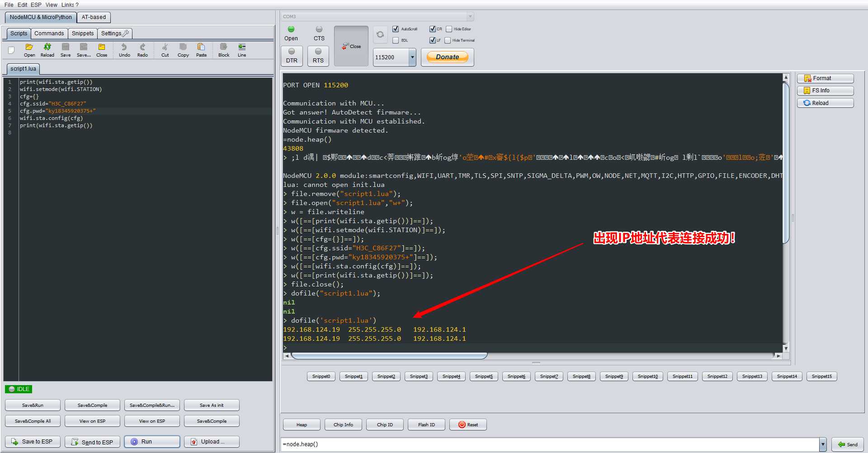Show FS Info
868x453 pixels.
pyautogui.click(x=825, y=91)
